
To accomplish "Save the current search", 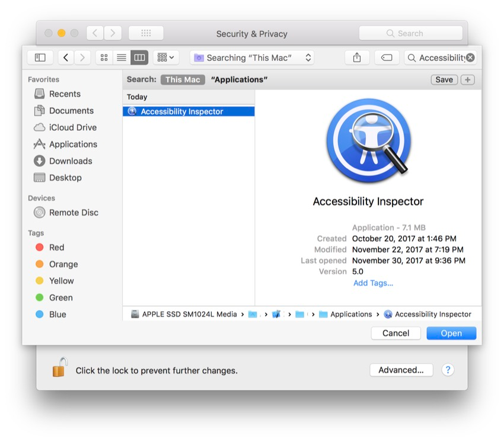I will click(444, 79).
